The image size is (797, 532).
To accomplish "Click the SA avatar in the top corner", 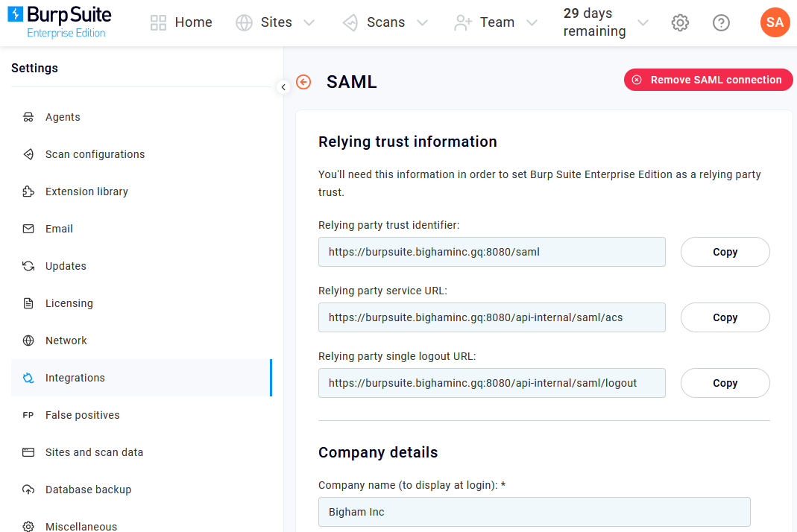I will click(775, 22).
